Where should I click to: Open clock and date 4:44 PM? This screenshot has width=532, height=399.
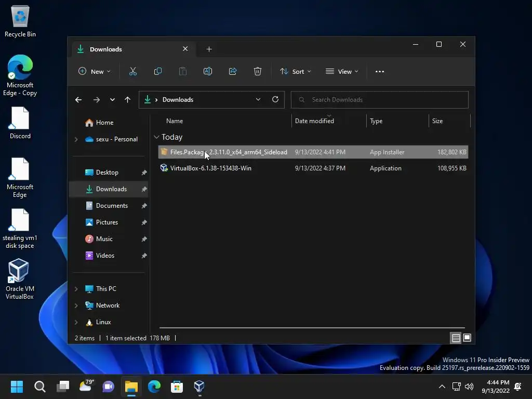[496, 387]
